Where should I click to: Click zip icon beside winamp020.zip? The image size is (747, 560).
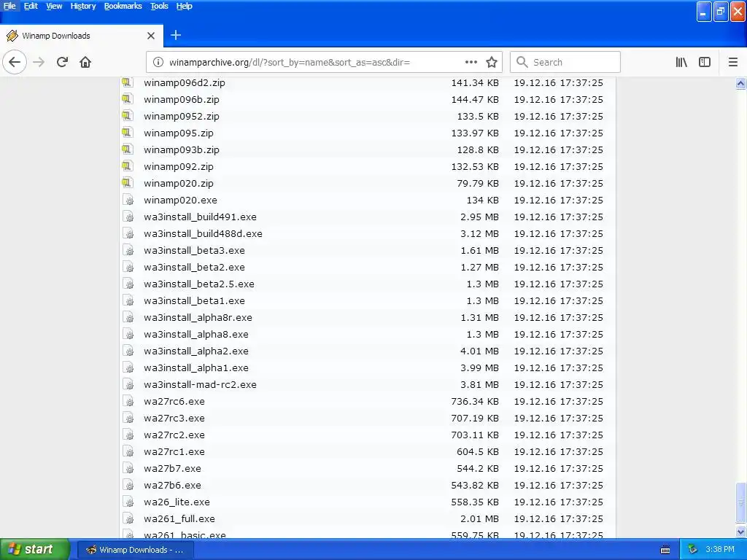127,183
